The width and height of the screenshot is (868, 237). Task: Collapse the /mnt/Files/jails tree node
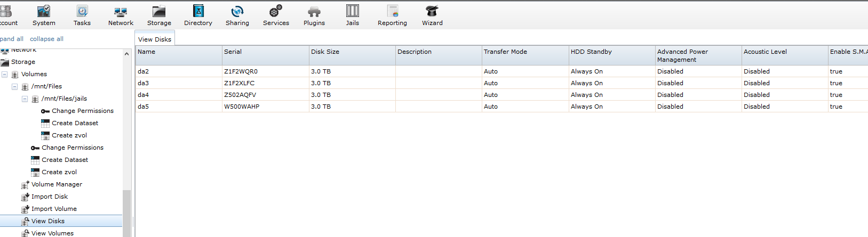(25, 99)
